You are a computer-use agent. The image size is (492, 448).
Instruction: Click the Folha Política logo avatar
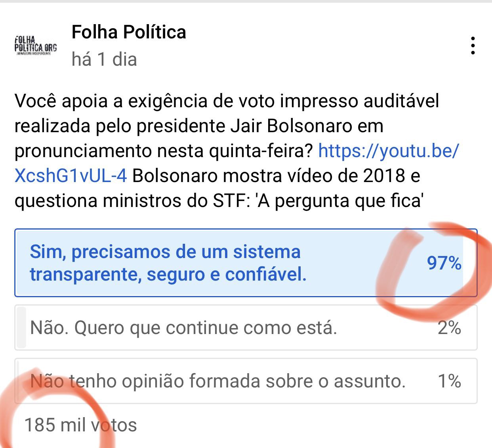36,46
